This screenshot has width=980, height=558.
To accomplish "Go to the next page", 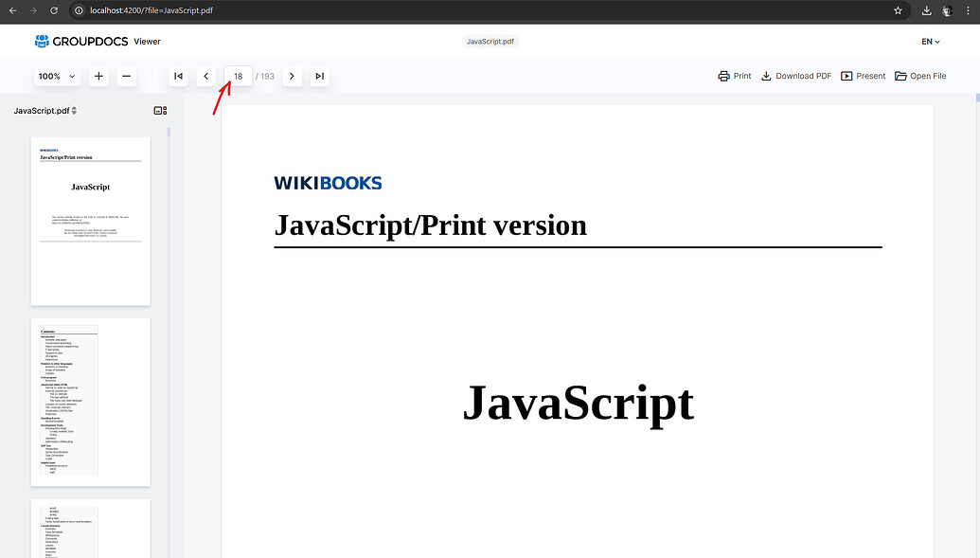I will 292,76.
